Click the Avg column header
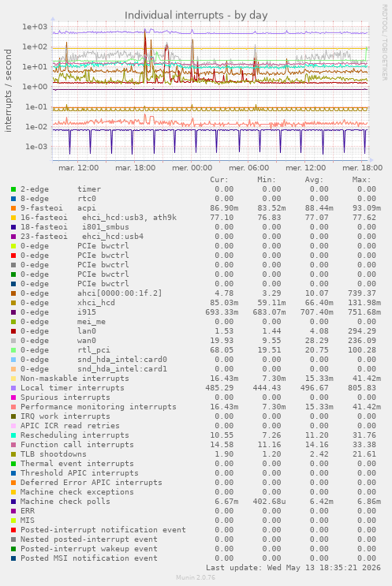The image size is (392, 586). pyautogui.click(x=314, y=180)
